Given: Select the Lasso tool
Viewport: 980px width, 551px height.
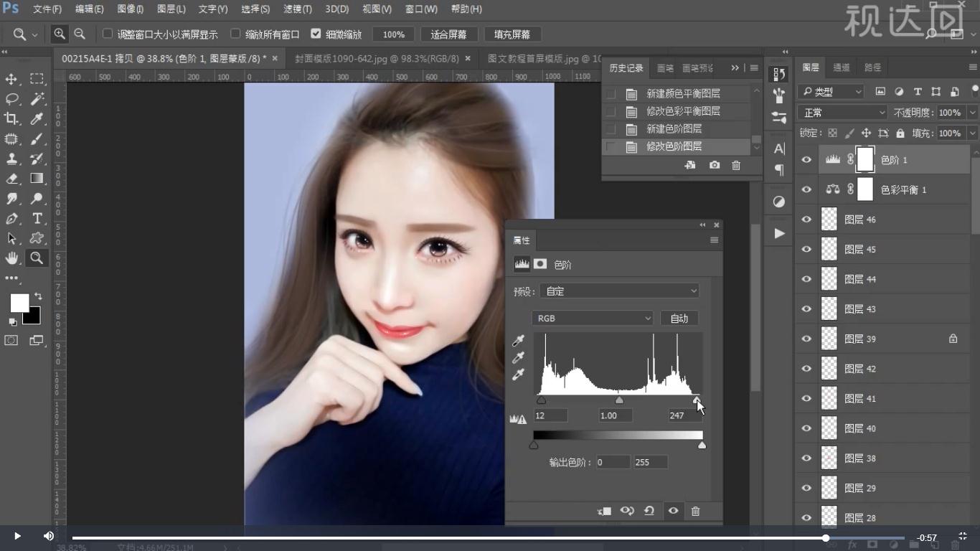Looking at the screenshot, I should coord(11,99).
